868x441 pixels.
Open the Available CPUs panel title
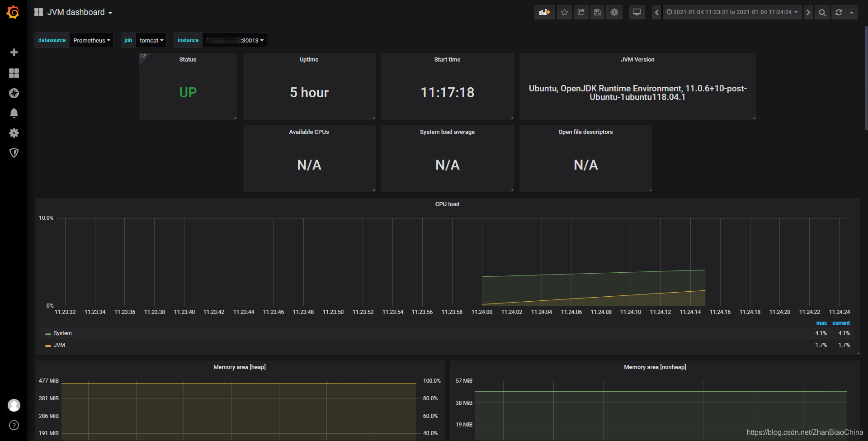pyautogui.click(x=309, y=132)
